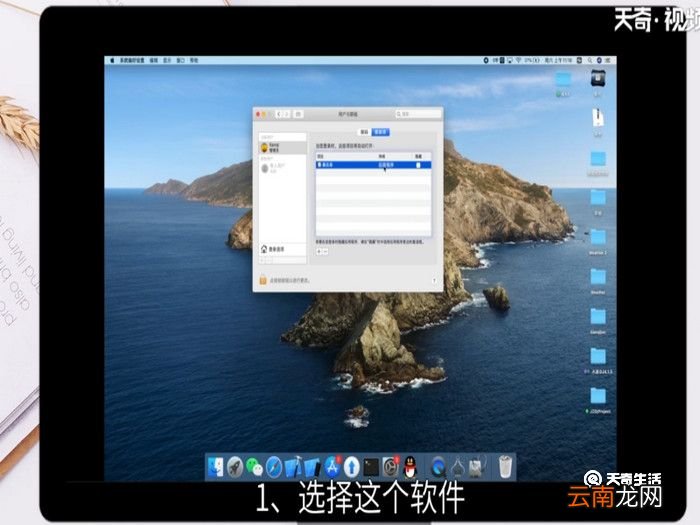Open System Preferences menu in menu bar
Image resolution: width=700 pixels, height=525 pixels.
pos(132,60)
